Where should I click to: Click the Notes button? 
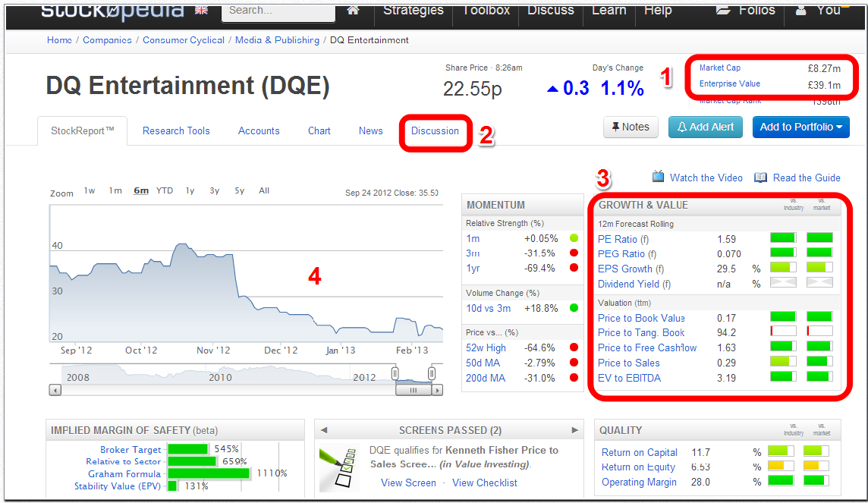[631, 127]
